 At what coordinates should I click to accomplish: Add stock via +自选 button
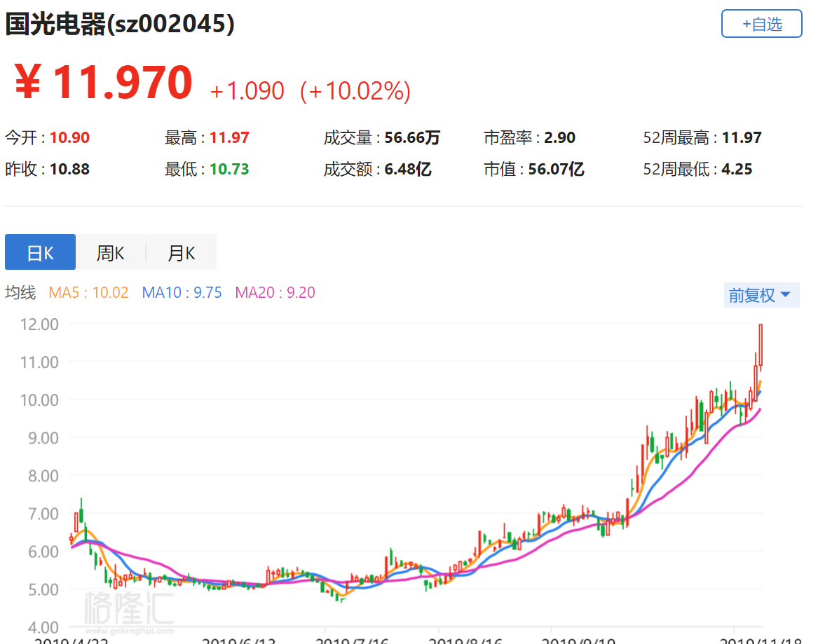(x=761, y=23)
